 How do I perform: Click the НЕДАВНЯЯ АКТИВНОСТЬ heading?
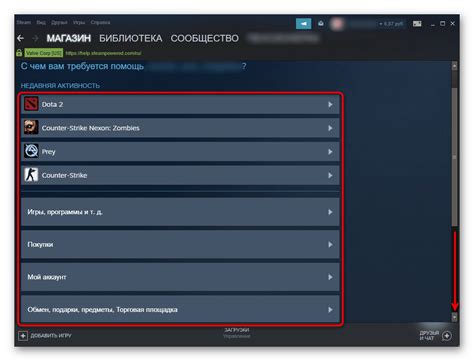[x=60, y=86]
